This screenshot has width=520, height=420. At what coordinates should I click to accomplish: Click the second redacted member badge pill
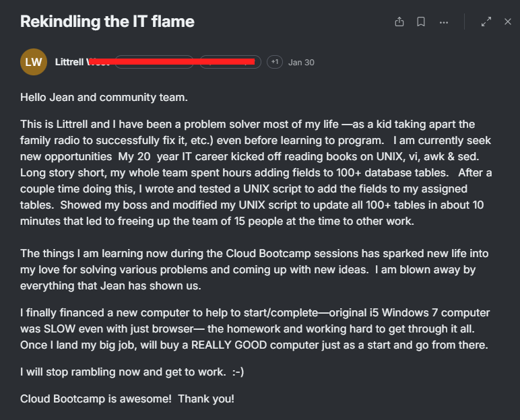[x=230, y=62]
